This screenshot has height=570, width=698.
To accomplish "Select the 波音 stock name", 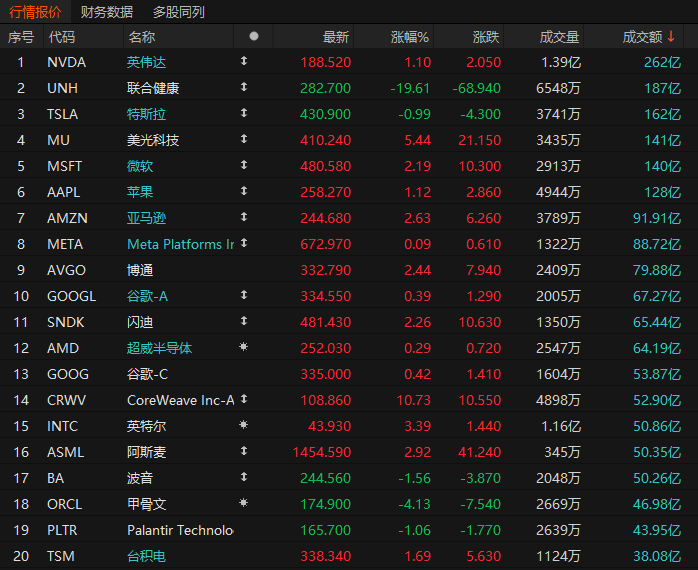I will (140, 478).
